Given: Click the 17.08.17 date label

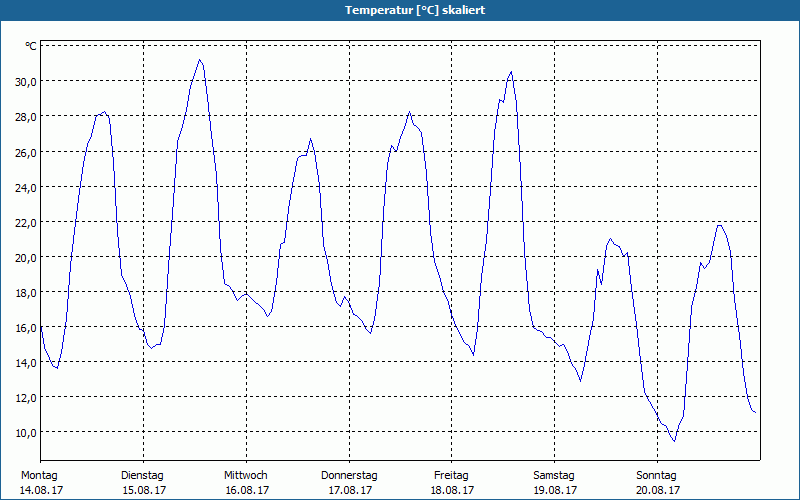Looking at the screenshot, I should 351,490.
